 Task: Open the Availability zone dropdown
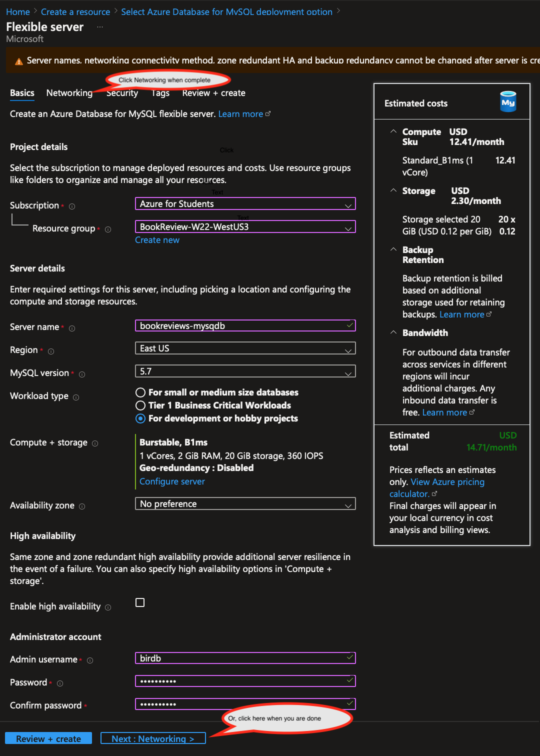(245, 504)
